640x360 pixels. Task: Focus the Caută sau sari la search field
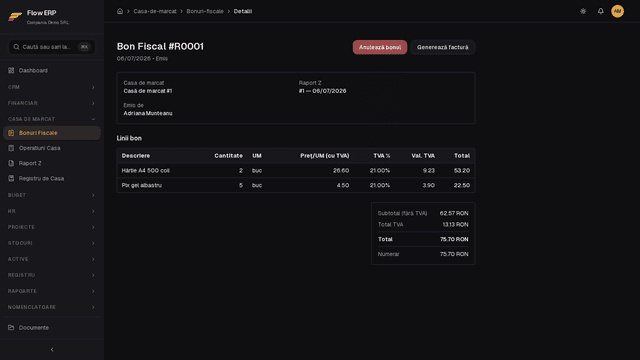pos(52,47)
